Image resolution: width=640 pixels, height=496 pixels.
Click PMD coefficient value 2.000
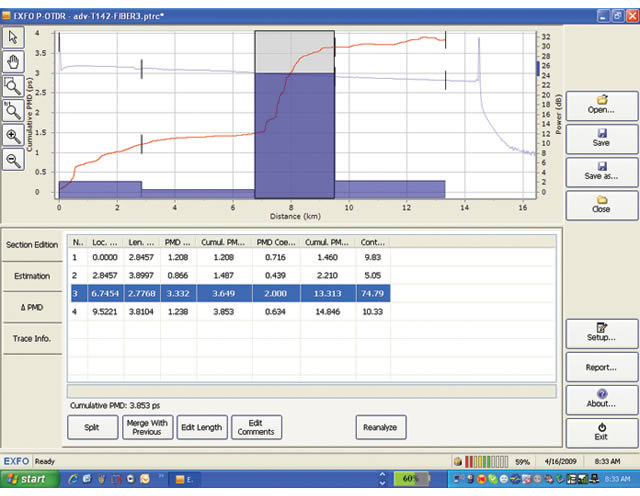coord(276,293)
